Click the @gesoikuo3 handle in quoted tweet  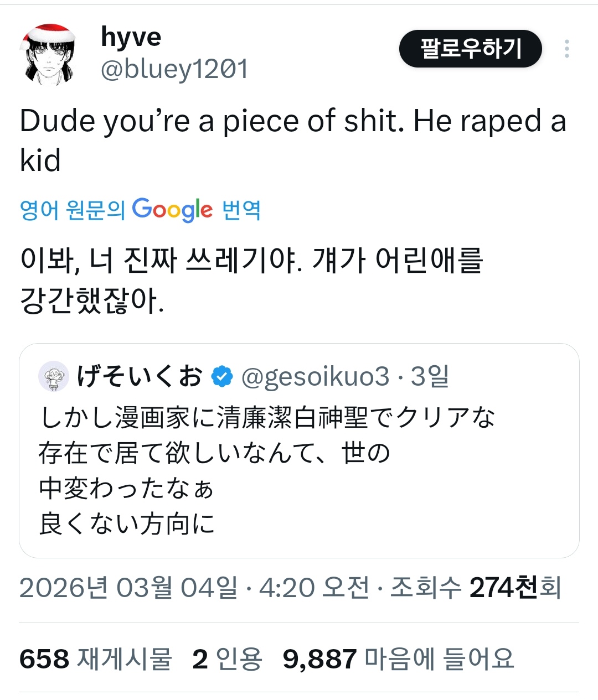click(x=316, y=376)
